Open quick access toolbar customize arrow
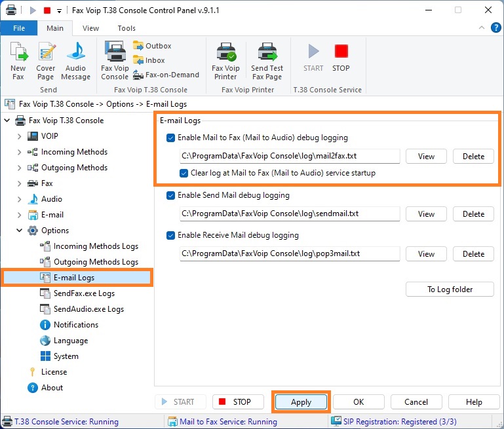The height and width of the screenshot is (429, 504). pos(59,11)
